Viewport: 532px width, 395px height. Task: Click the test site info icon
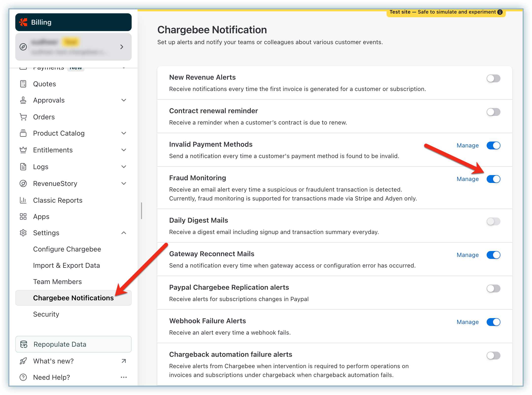pos(500,12)
